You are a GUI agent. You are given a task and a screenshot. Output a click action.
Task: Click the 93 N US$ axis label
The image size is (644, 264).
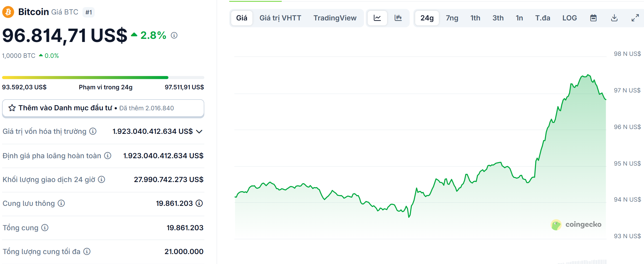click(x=627, y=236)
